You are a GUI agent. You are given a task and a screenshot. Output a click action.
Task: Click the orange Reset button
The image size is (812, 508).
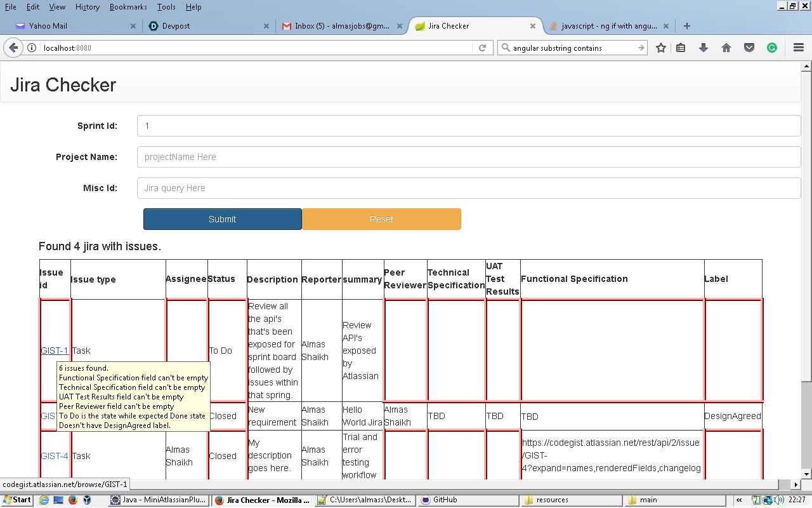[x=381, y=219]
